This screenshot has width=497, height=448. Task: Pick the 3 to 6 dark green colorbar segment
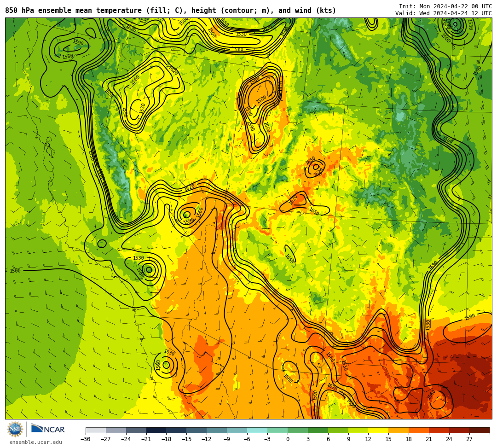point(318,430)
